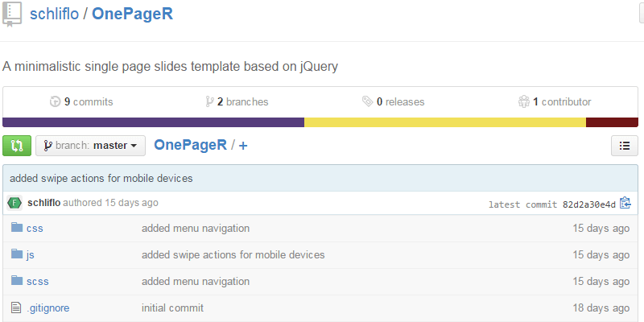Screen dimensions: 644x322
Task: Click the purple segment of the language bar
Action: click(x=153, y=122)
